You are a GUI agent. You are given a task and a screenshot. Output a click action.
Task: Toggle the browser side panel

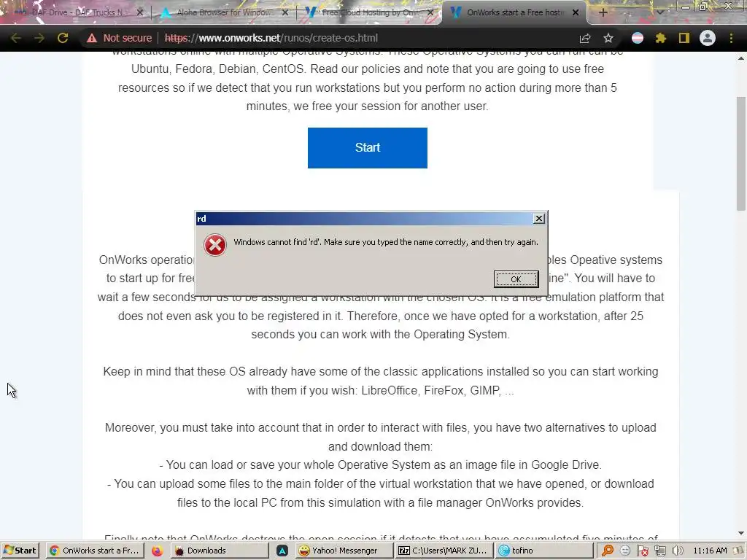(684, 38)
